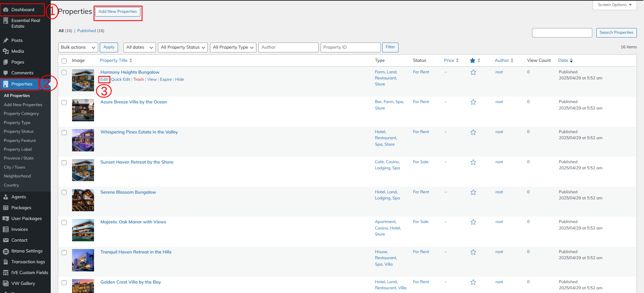Go to Invoices in the sidebar menu
This screenshot has width=644, height=293.
pyautogui.click(x=20, y=229)
